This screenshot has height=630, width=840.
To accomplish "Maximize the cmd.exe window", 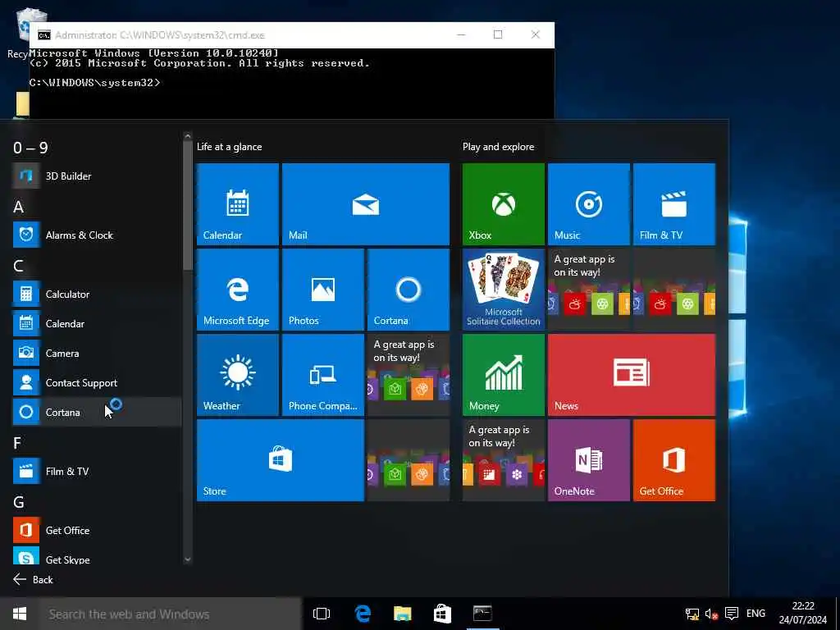I will click(498, 34).
